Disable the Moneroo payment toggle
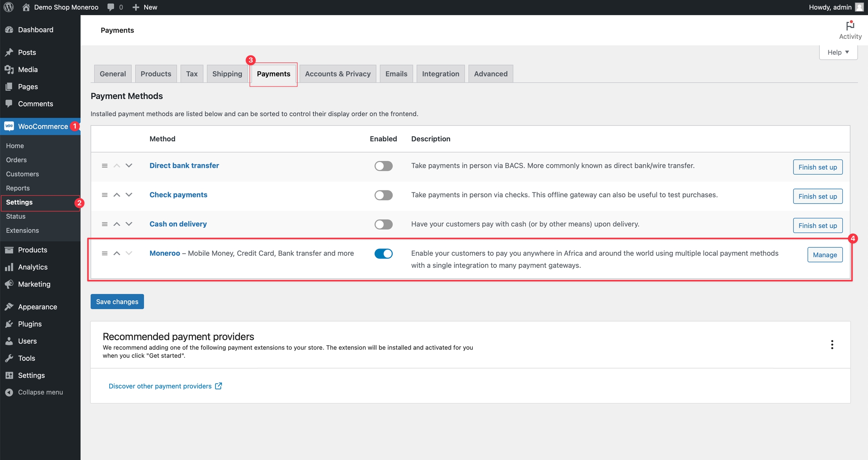 (384, 253)
